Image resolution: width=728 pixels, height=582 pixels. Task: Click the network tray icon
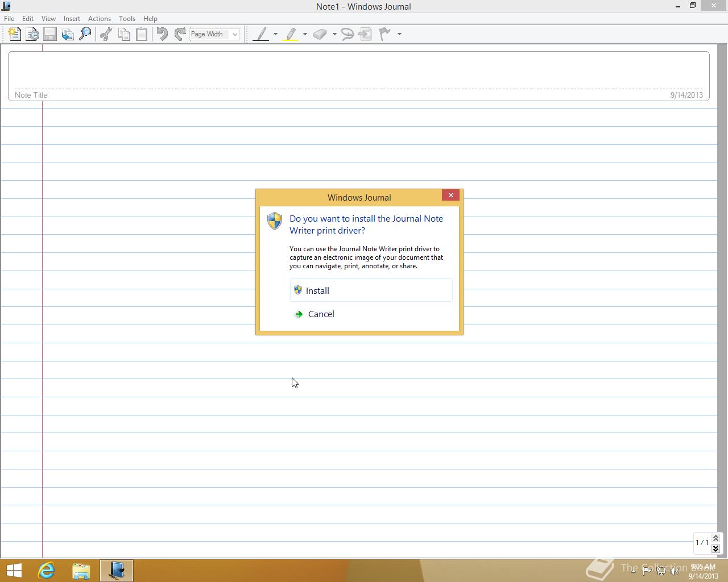661,571
